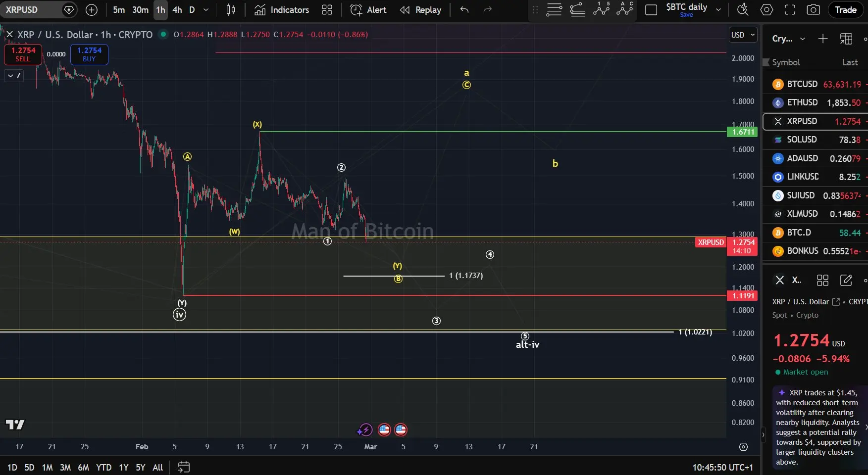Switch the chart to the 30m timeframe
The height and width of the screenshot is (475, 868).
(140, 10)
